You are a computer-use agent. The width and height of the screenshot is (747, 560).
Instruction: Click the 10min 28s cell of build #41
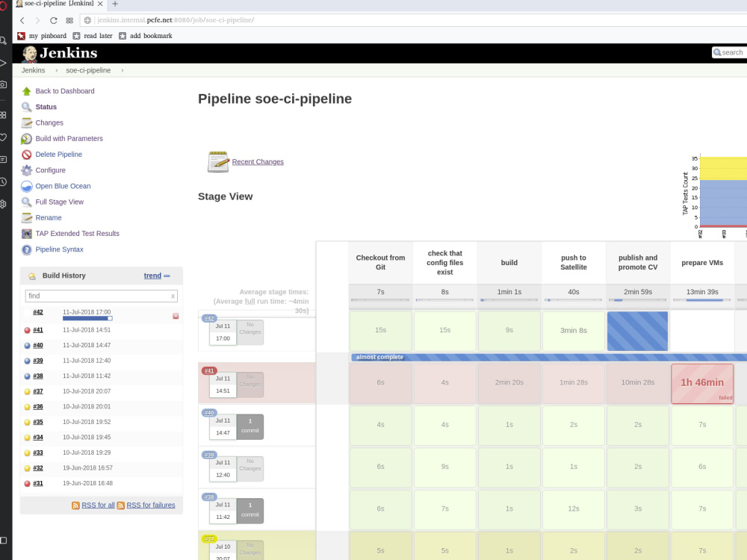click(638, 383)
